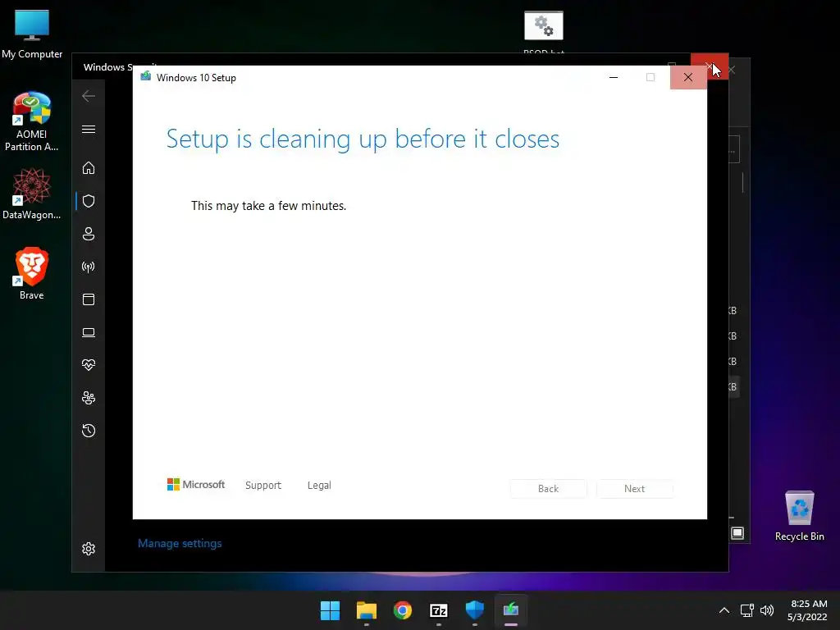
Task: Open volume control tray icon
Action: [767, 610]
